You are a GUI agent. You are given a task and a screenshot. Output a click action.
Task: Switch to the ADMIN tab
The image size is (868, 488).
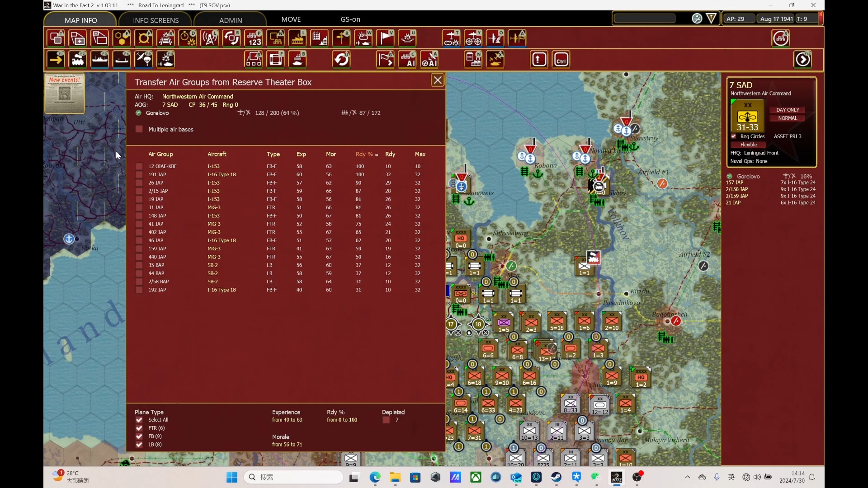231,20
